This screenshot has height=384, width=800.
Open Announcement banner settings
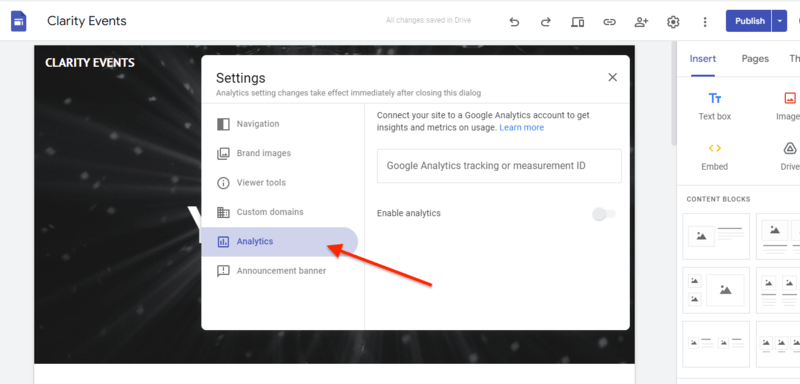coord(280,271)
